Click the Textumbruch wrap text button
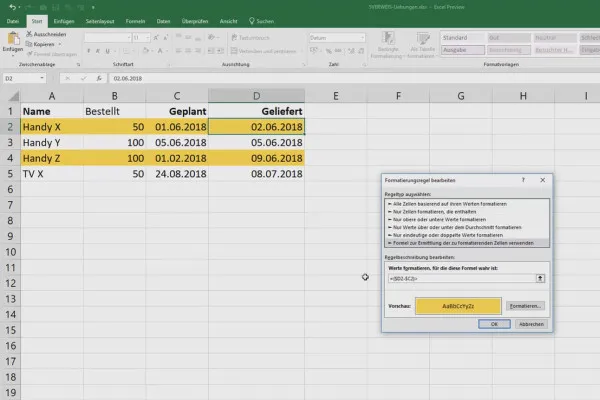This screenshot has height=400, width=600. pos(250,38)
